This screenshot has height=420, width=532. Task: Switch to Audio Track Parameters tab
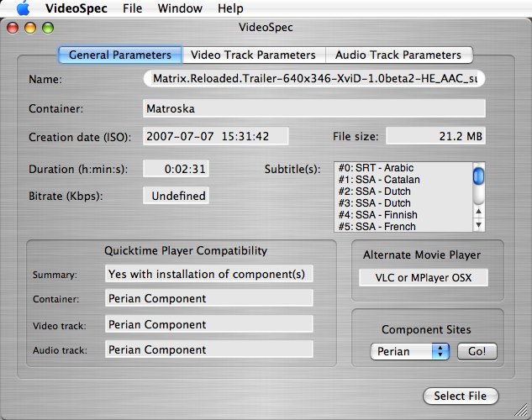[x=398, y=55]
